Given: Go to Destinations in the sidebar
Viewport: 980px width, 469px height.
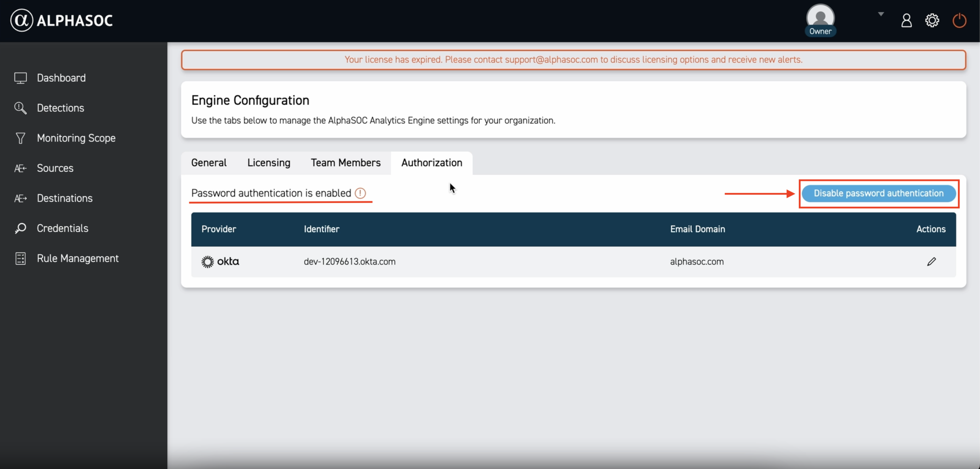Looking at the screenshot, I should pos(64,198).
